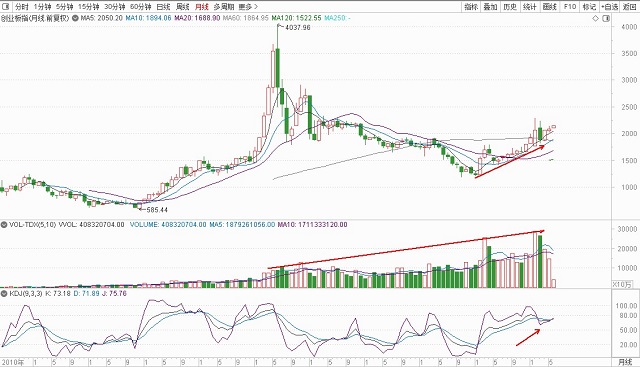This screenshot has width=640, height=367.
Task: Open the 画线 drawing tools
Action: point(550,7)
